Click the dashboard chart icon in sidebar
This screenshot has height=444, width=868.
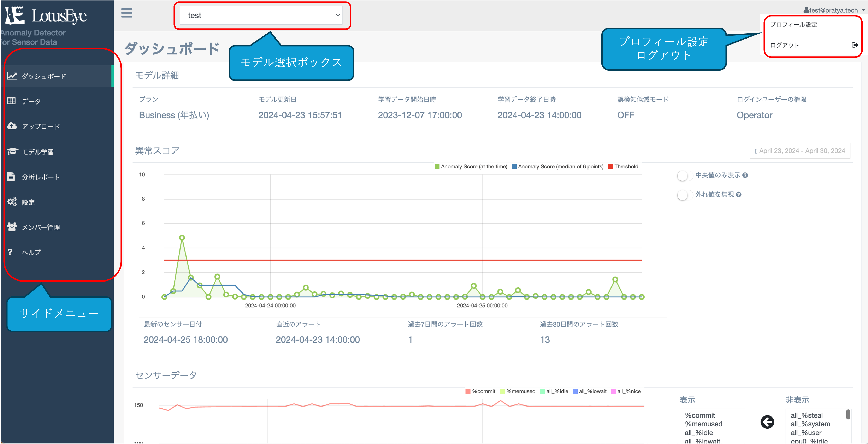coord(12,76)
